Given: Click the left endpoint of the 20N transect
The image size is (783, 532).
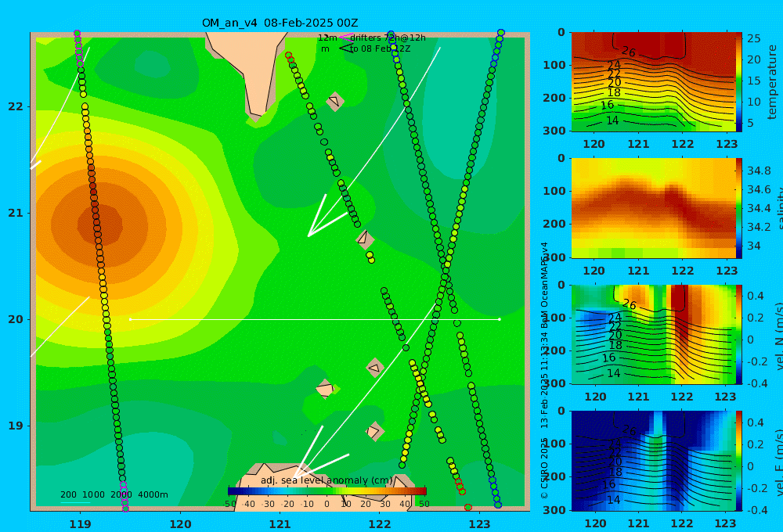Looking at the screenshot, I should (x=130, y=319).
